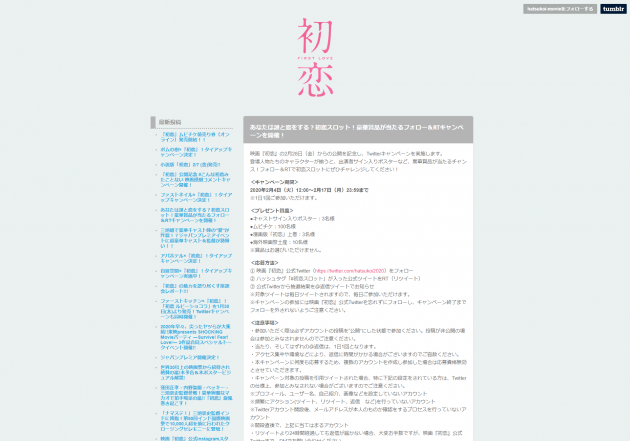630x441 pixels.
Task: Open sidebar link about ファーストキッチン×『初恋』
Action: pyautogui.click(x=194, y=303)
